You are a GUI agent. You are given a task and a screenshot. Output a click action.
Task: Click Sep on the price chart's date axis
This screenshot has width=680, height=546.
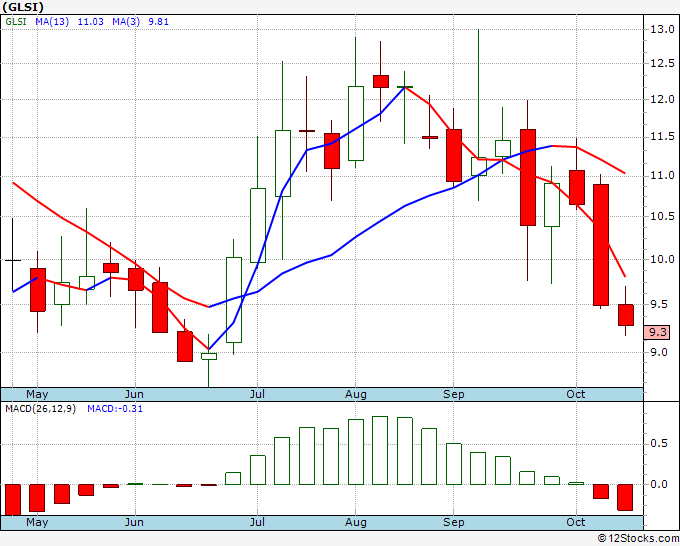coord(454,395)
